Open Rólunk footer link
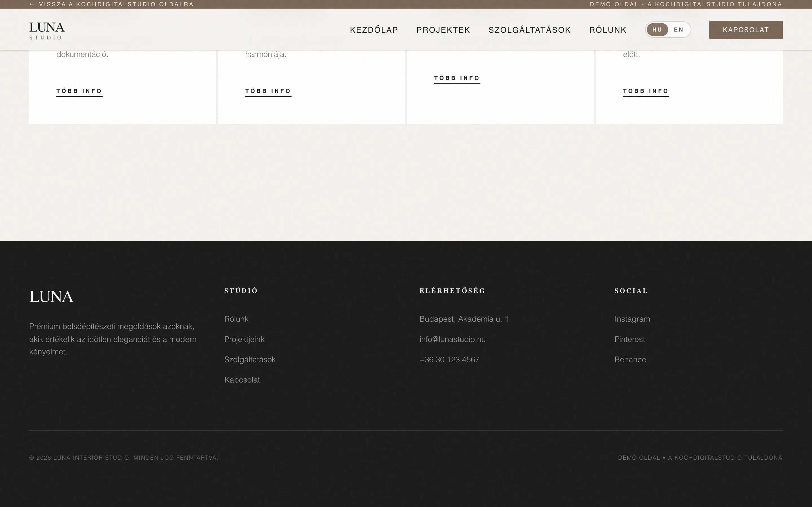This screenshot has width=812, height=507. (236, 319)
